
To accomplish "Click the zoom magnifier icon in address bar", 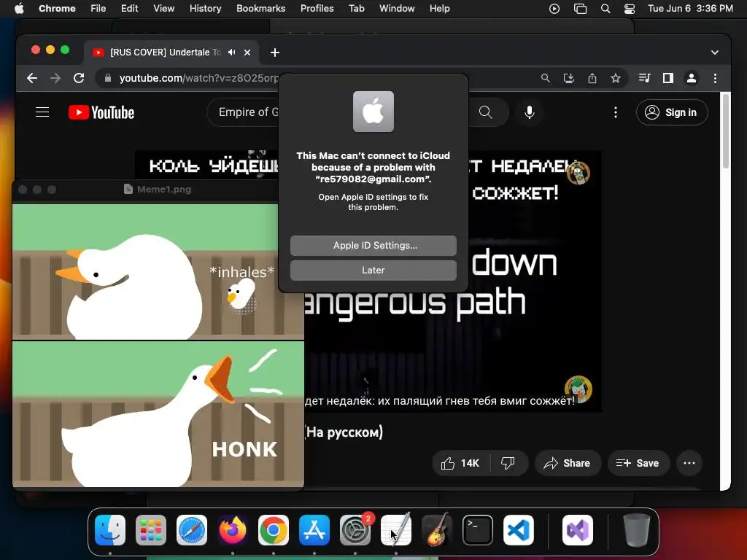I will (546, 78).
